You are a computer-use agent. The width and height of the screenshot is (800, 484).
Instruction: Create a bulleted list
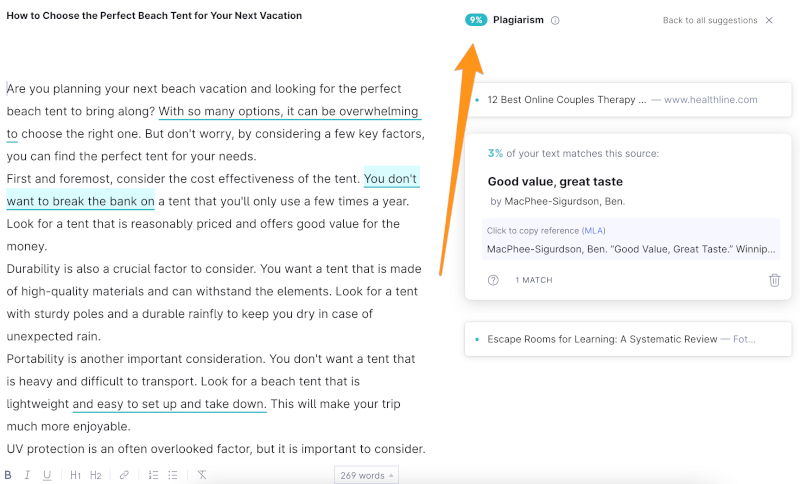(173, 475)
